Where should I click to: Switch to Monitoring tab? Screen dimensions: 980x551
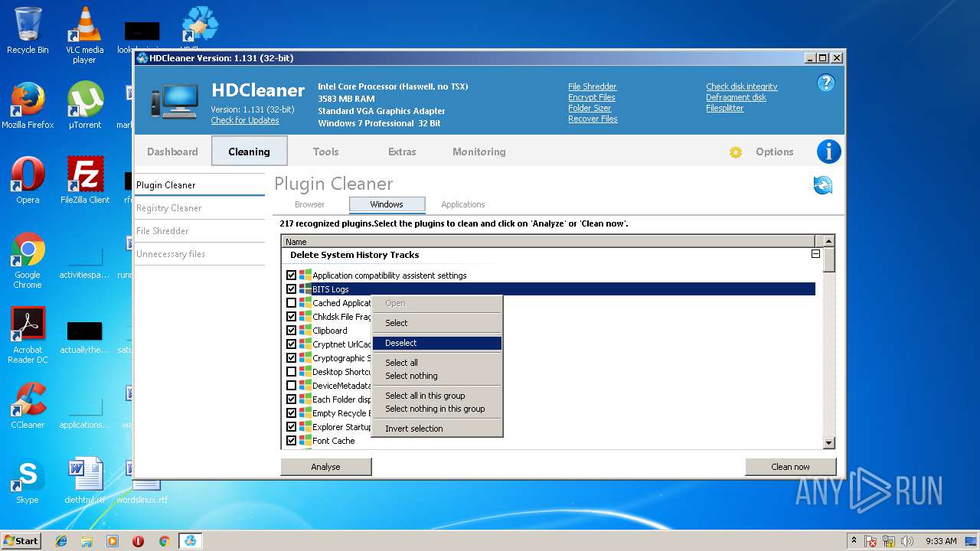(x=479, y=152)
